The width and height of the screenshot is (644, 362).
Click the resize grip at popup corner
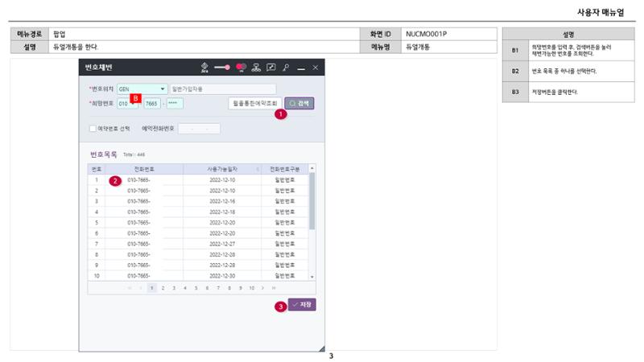(x=321, y=349)
